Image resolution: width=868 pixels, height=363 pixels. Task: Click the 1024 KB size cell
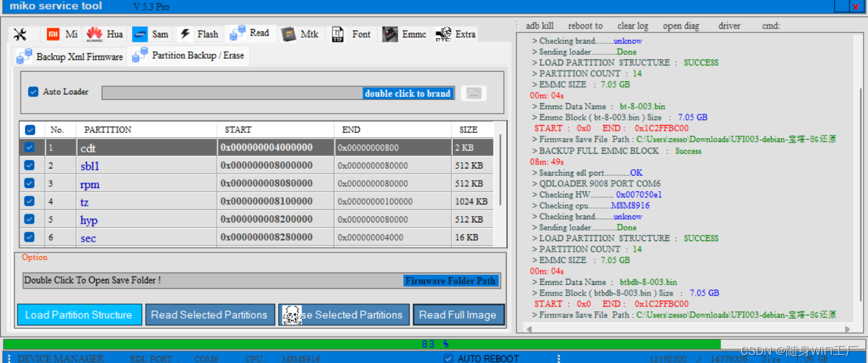click(x=472, y=202)
